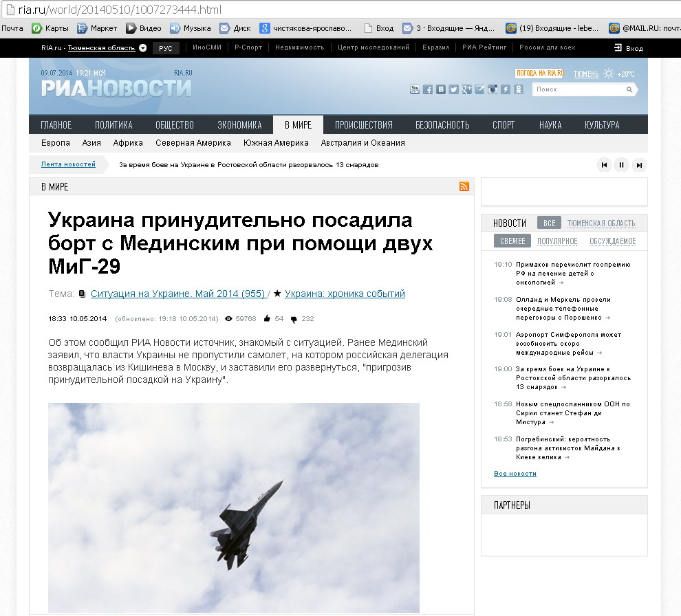
Task: Open the КУЛЬТУРА section
Action: (602, 125)
